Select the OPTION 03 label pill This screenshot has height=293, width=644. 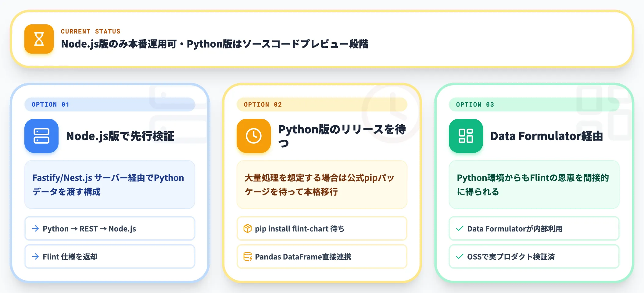[534, 104]
